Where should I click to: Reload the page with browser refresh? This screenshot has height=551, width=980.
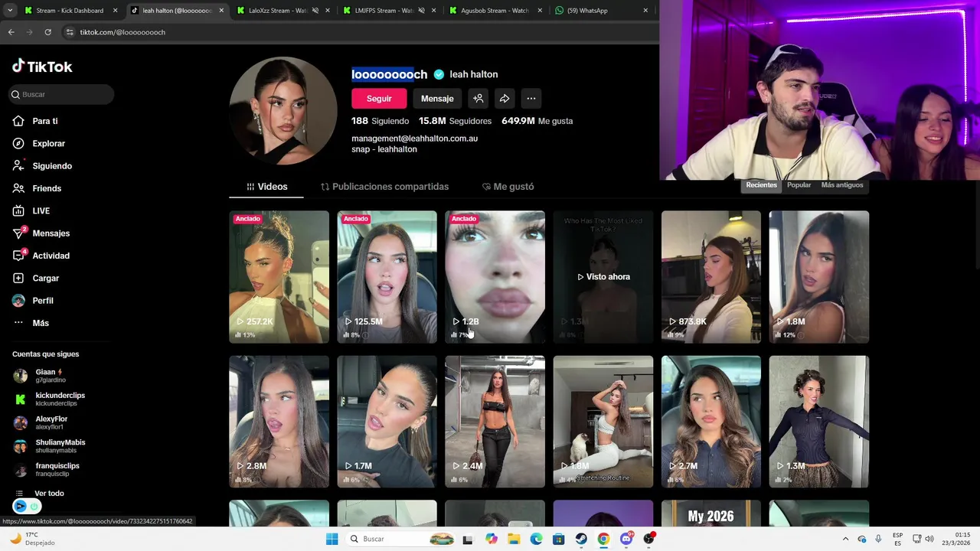(x=47, y=32)
